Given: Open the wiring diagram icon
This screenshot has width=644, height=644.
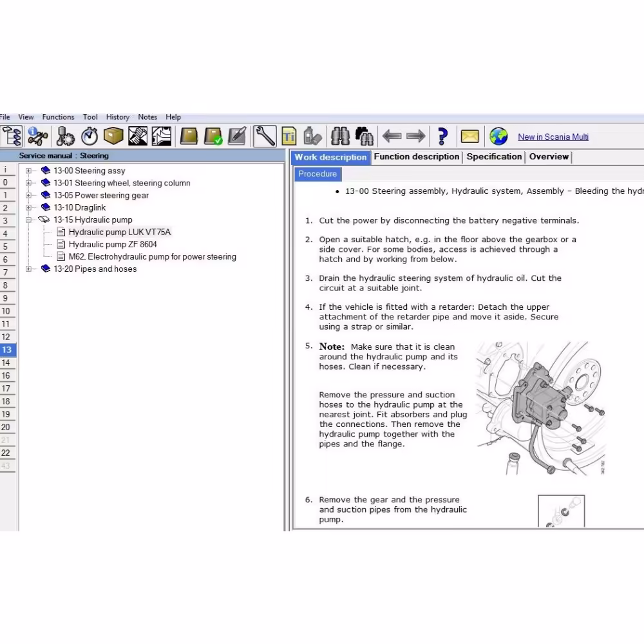Looking at the screenshot, I should coord(162,137).
